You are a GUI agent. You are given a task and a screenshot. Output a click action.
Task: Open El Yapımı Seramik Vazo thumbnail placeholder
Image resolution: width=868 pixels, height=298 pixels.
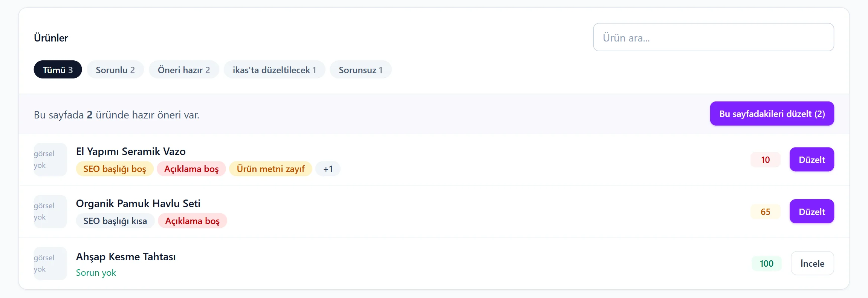(50, 160)
